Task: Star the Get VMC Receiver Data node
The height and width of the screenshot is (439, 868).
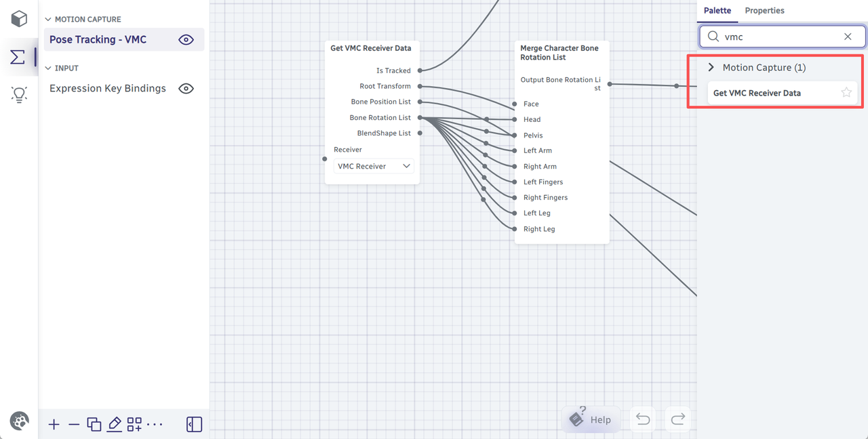Action: 846,93
